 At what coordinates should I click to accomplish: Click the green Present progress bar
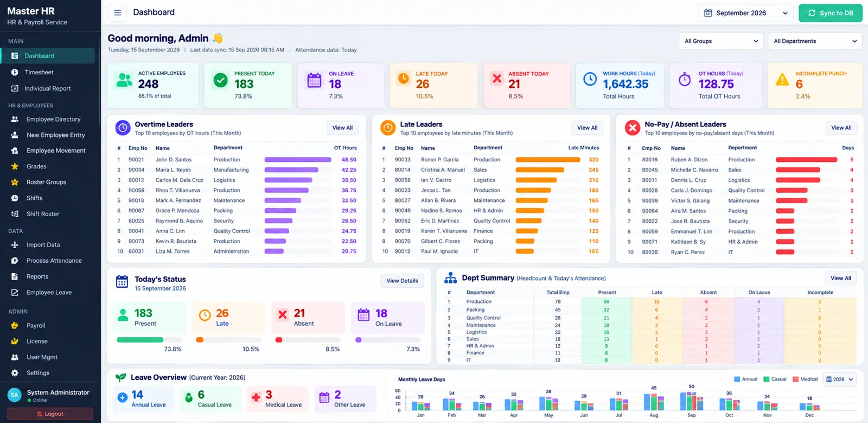pos(140,340)
